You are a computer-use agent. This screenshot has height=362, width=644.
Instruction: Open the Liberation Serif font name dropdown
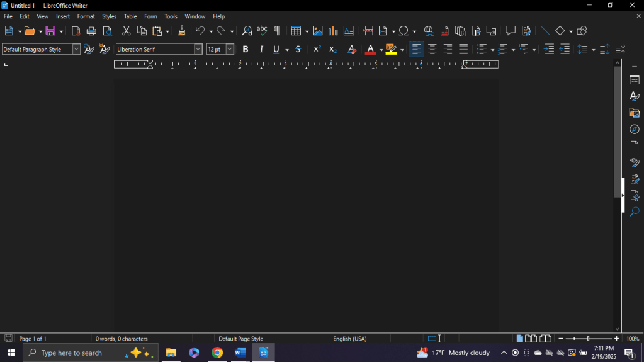tap(198, 49)
